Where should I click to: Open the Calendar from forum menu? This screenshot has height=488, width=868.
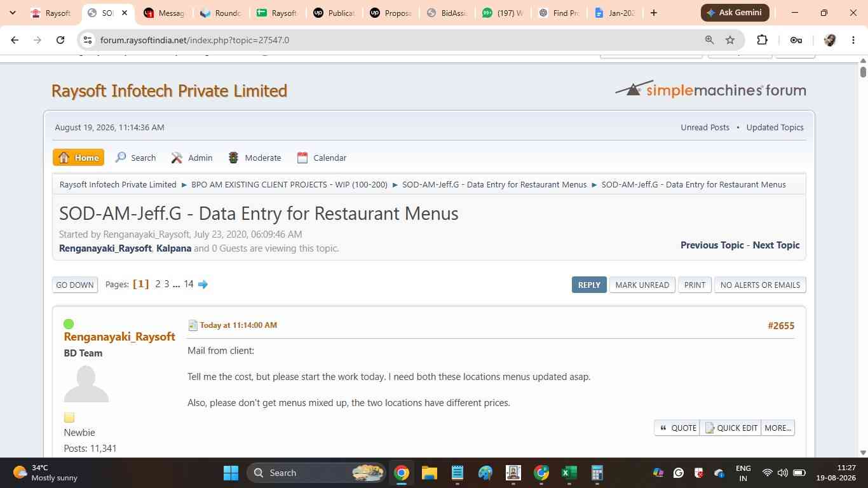[322, 158]
